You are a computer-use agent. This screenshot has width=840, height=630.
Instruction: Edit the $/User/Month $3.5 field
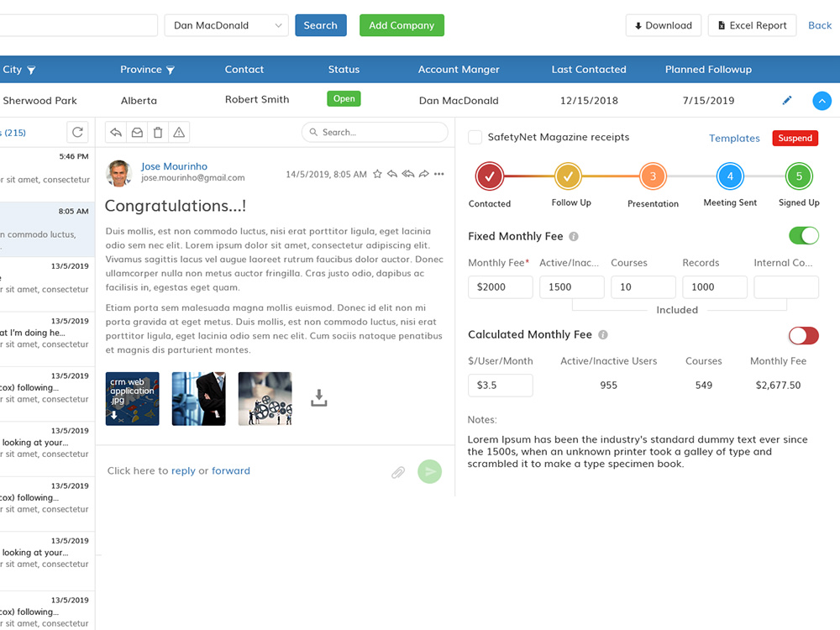[x=501, y=386]
